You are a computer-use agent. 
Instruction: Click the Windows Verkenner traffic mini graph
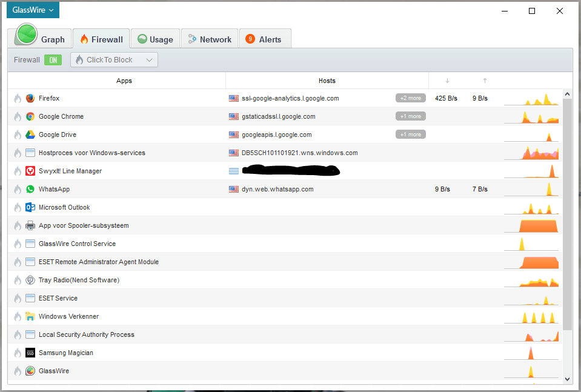tap(531, 316)
